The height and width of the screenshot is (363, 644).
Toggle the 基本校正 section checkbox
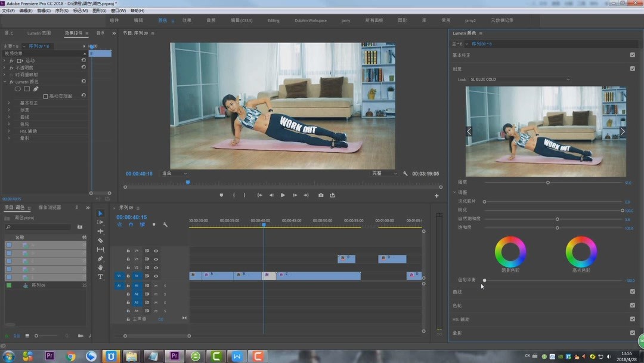[x=633, y=55]
